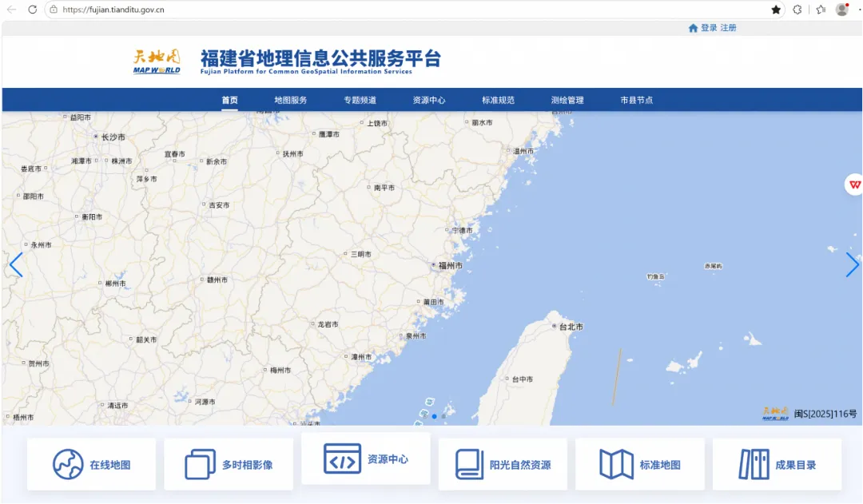Select the last grey carousel dot
The height and width of the screenshot is (504, 863).
[443, 416]
